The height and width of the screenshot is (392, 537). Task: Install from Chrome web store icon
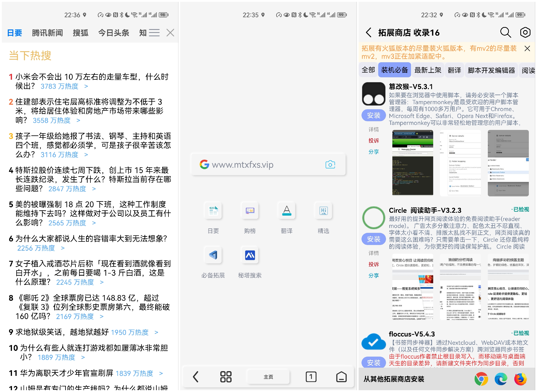(481, 379)
